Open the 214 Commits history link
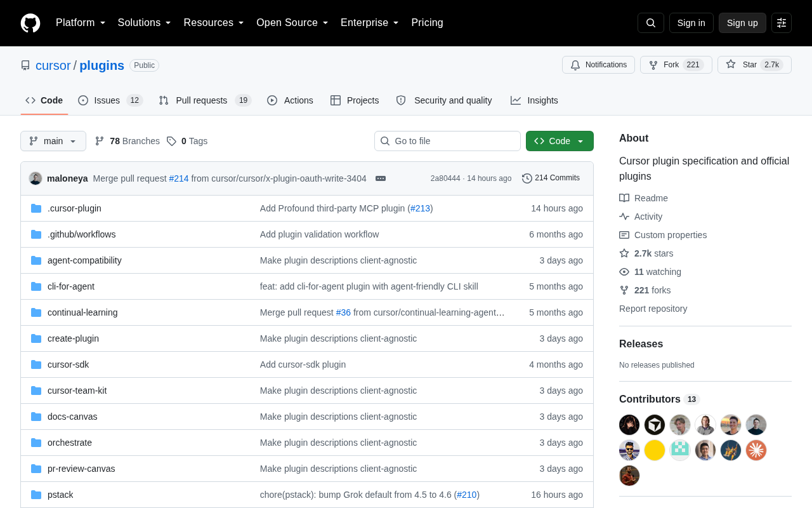 click(x=551, y=178)
